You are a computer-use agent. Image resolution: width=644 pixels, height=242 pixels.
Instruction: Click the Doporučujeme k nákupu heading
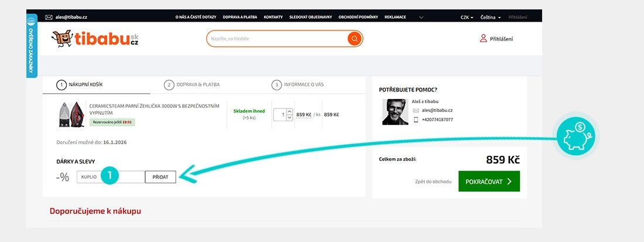click(95, 211)
